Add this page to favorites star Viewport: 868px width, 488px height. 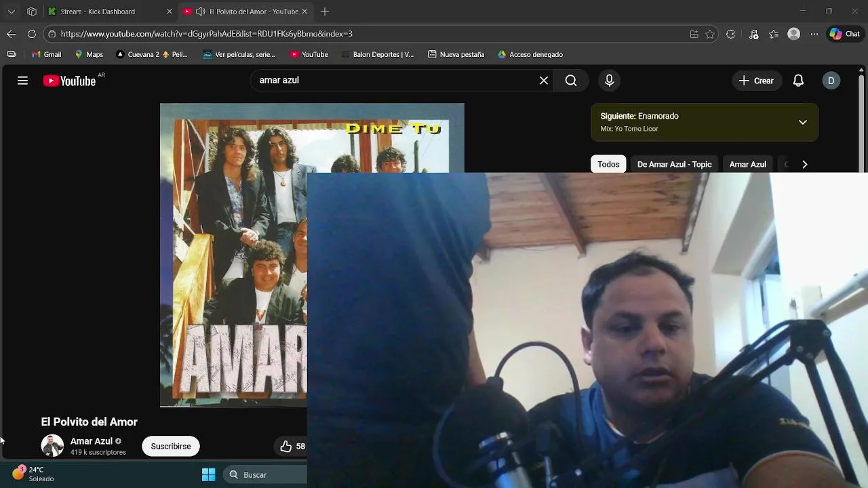click(x=710, y=34)
